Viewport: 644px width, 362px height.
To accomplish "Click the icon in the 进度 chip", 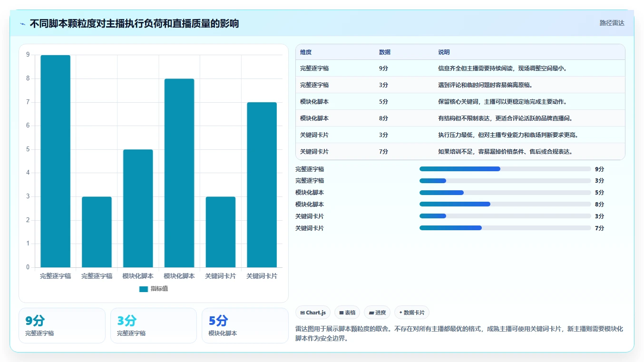I will coord(371,313).
